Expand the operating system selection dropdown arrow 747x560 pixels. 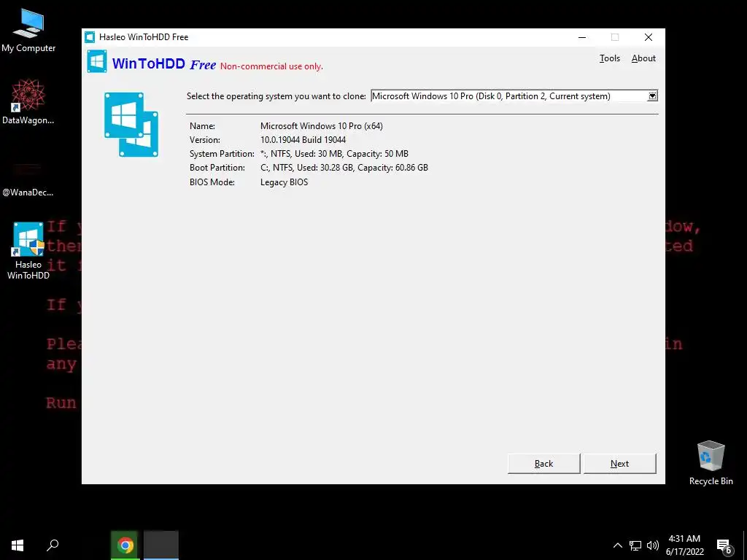click(652, 96)
